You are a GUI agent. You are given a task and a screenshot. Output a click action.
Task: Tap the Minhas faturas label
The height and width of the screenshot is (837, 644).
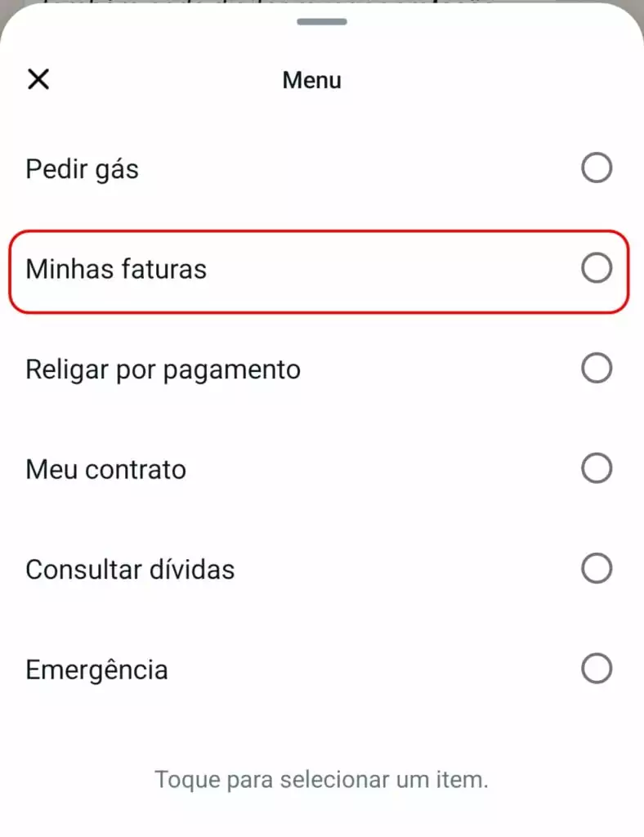pos(116,269)
